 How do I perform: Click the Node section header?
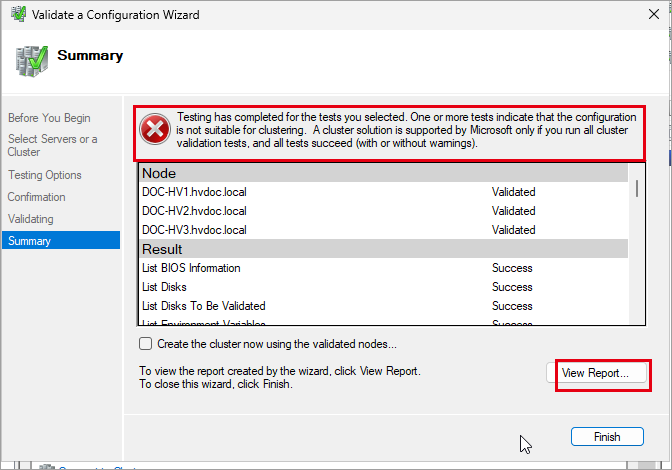(383, 173)
